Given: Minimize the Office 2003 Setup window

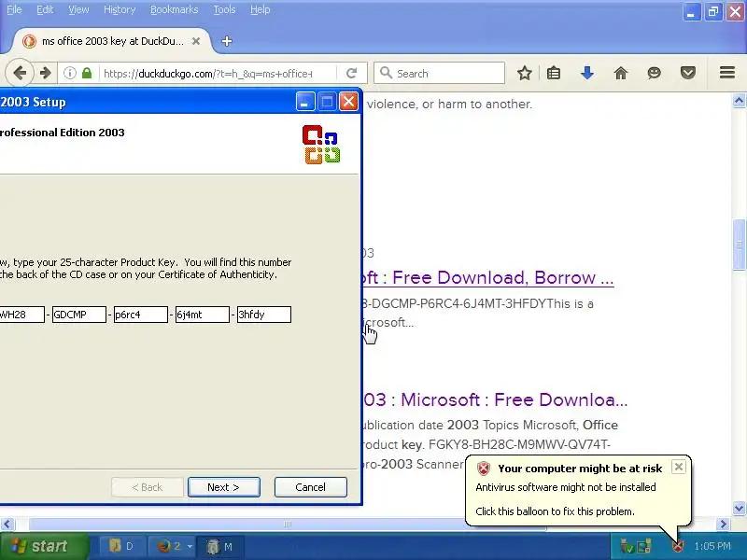Looking at the screenshot, I should coord(305,102).
